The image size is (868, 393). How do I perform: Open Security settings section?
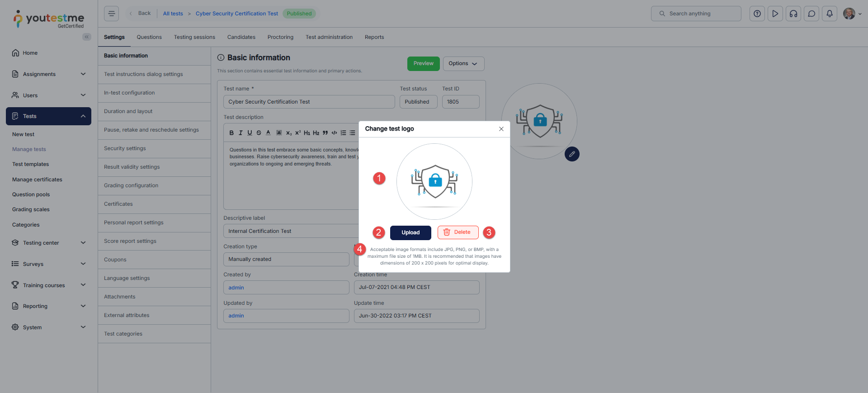125,148
